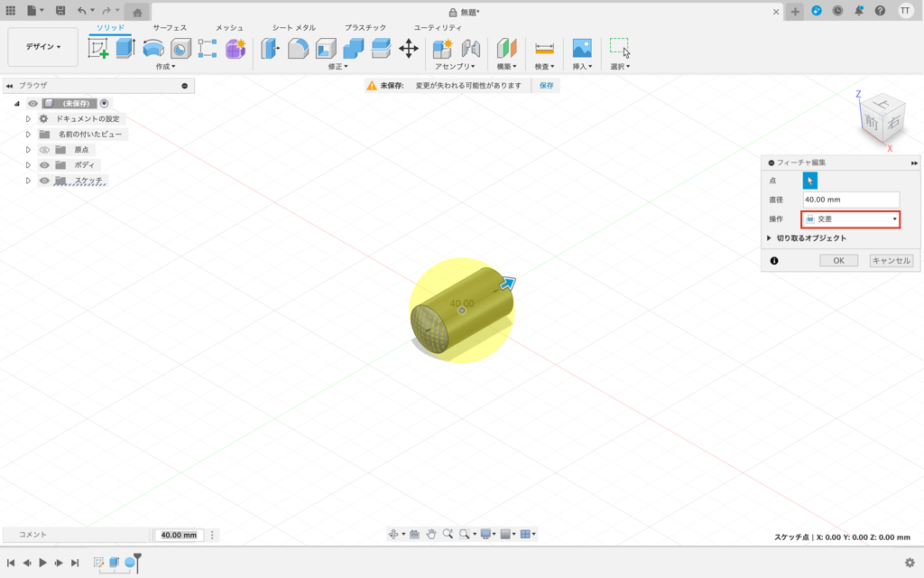924x578 pixels.
Task: Click the Select tool icon
Action: pos(620,49)
